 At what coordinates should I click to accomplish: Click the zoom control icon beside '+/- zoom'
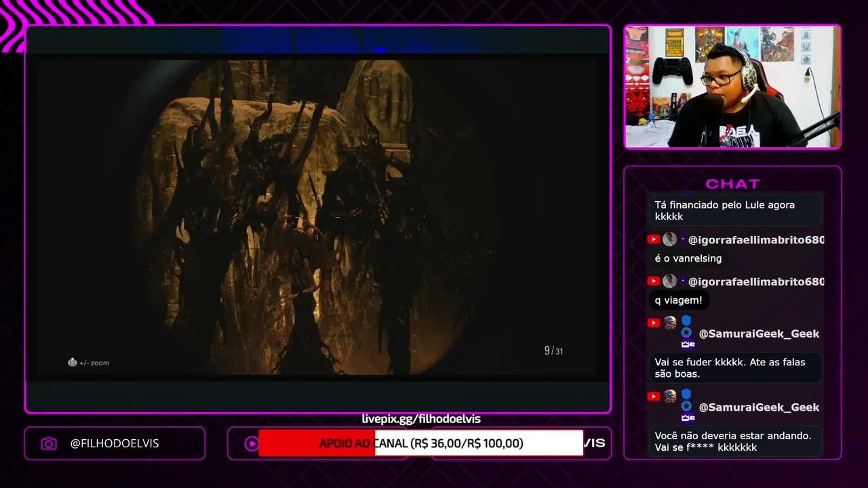pyautogui.click(x=72, y=362)
